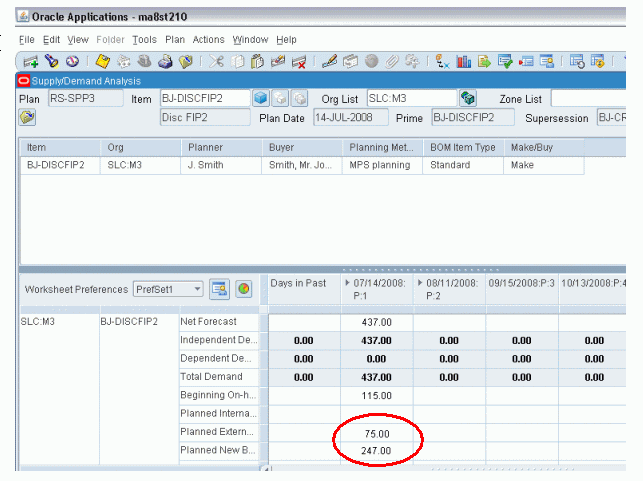The image size is (643, 481).
Task: Click the red arrow list icon
Action: (526, 62)
